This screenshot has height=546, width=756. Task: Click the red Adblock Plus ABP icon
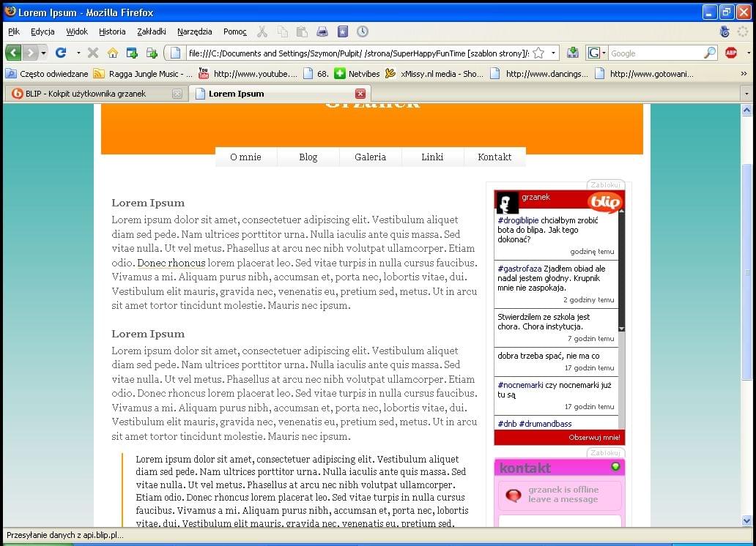731,53
